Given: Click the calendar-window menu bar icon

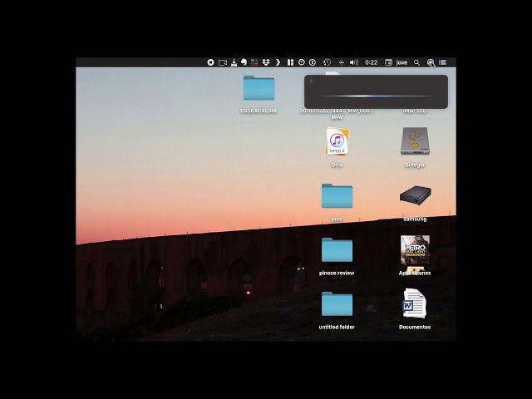Looking at the screenshot, I should [388, 62].
